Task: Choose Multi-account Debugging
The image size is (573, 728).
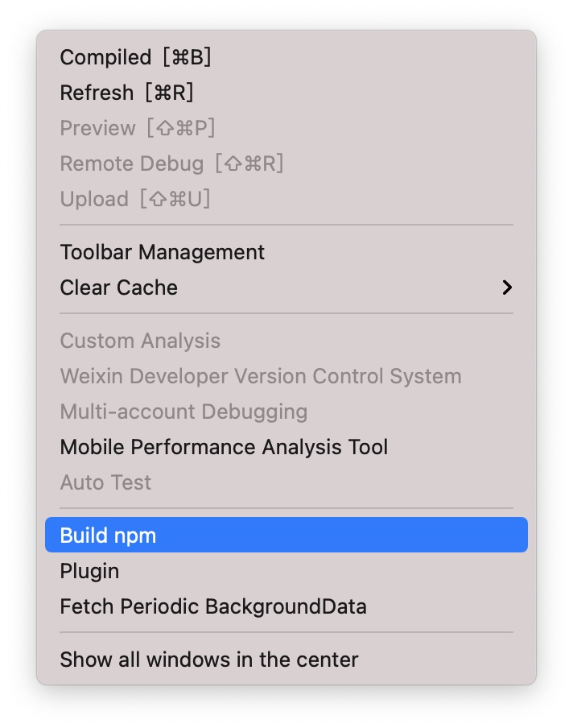Action: pyautogui.click(x=183, y=412)
